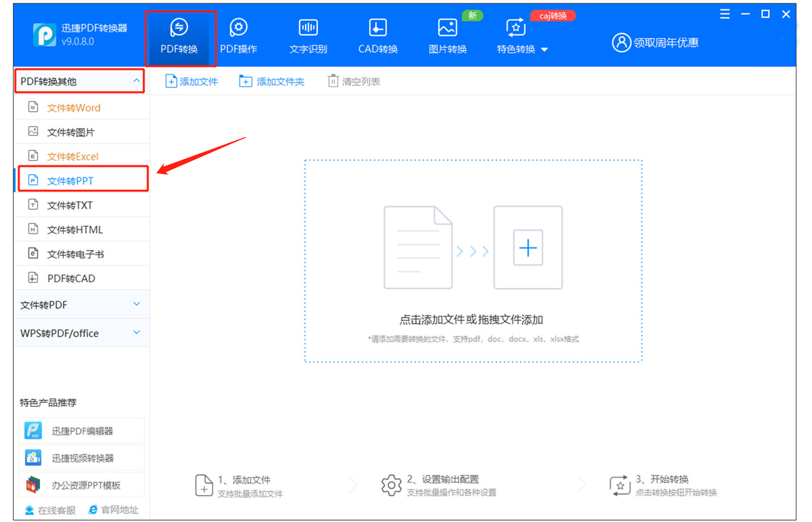Switch to the CAD转换 tab
This screenshot has height=522, width=812.
[378, 37]
